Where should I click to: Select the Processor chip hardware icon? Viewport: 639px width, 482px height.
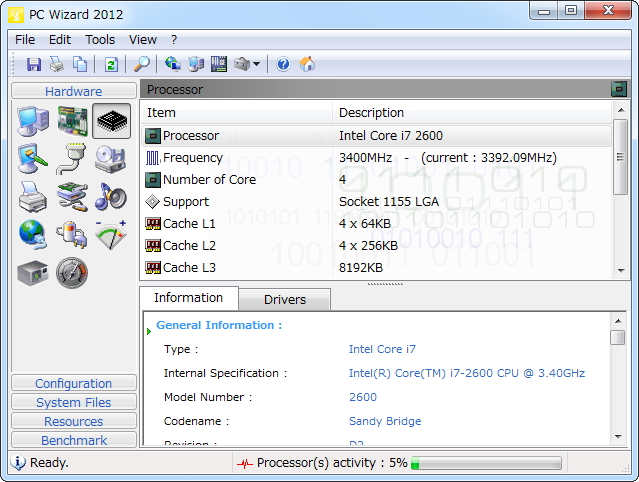112,121
